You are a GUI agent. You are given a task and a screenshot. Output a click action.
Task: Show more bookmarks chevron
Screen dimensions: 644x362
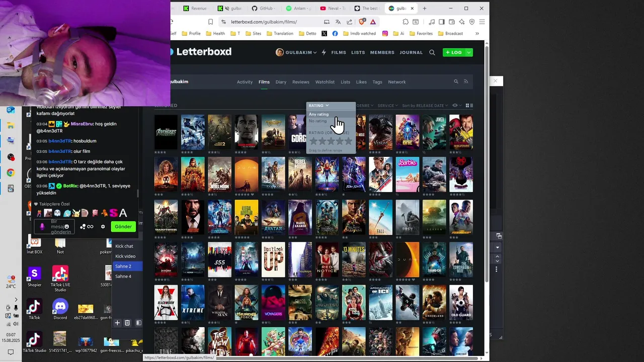[x=477, y=34]
